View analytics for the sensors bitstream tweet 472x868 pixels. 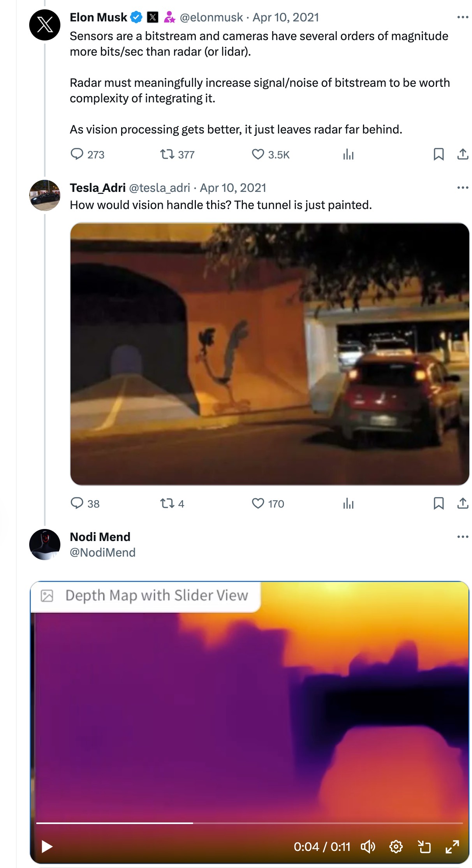point(348,155)
